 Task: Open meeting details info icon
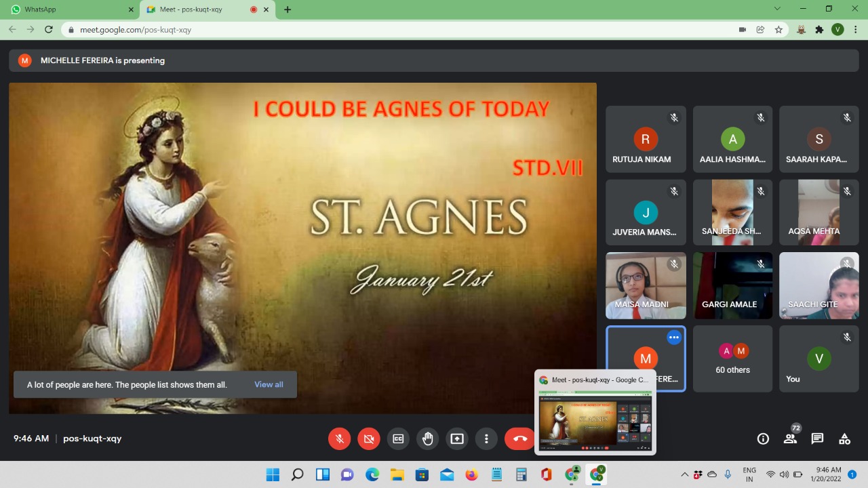tap(763, 439)
